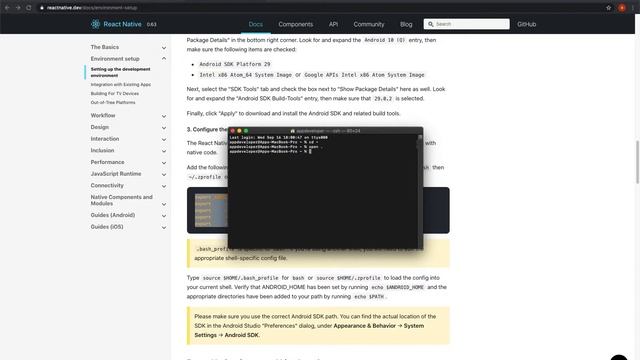Open the Community tab
640x360 pixels.
(x=369, y=24)
